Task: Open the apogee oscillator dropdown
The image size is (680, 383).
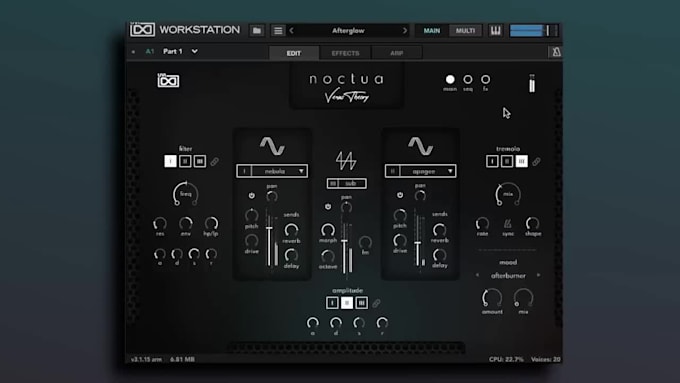Action: coord(420,171)
